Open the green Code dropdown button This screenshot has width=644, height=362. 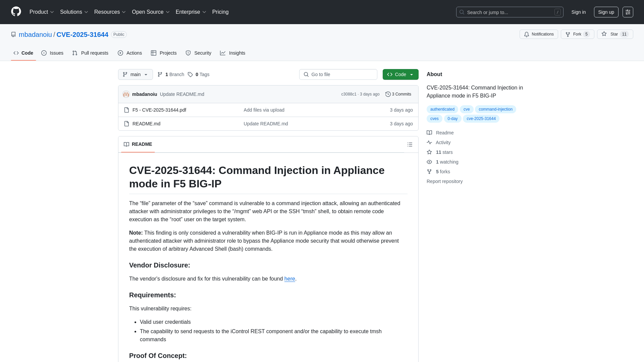click(400, 74)
